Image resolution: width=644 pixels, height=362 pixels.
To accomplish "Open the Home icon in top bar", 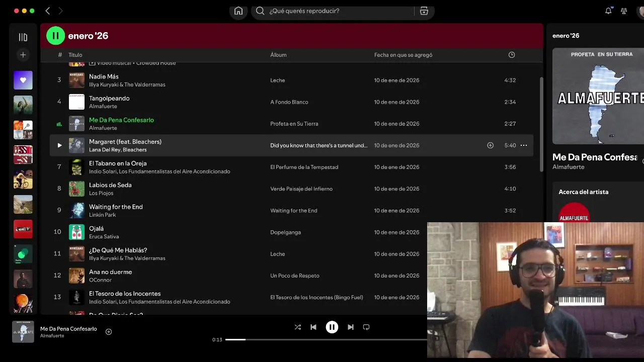I will [238, 11].
